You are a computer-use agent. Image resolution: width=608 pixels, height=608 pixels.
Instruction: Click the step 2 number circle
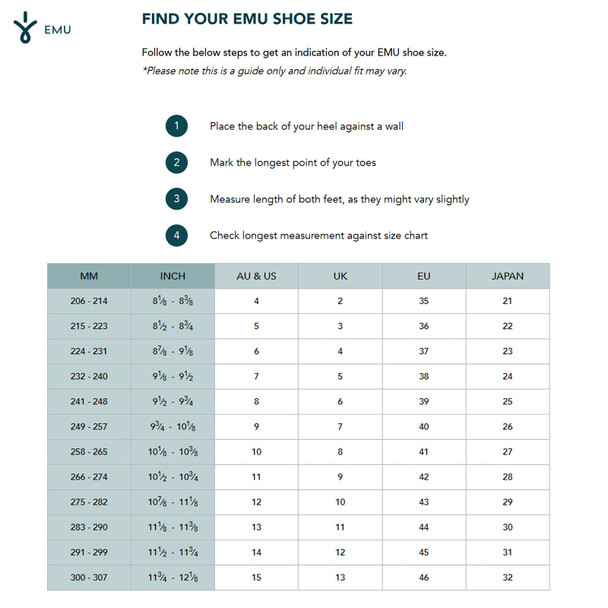coord(176,163)
